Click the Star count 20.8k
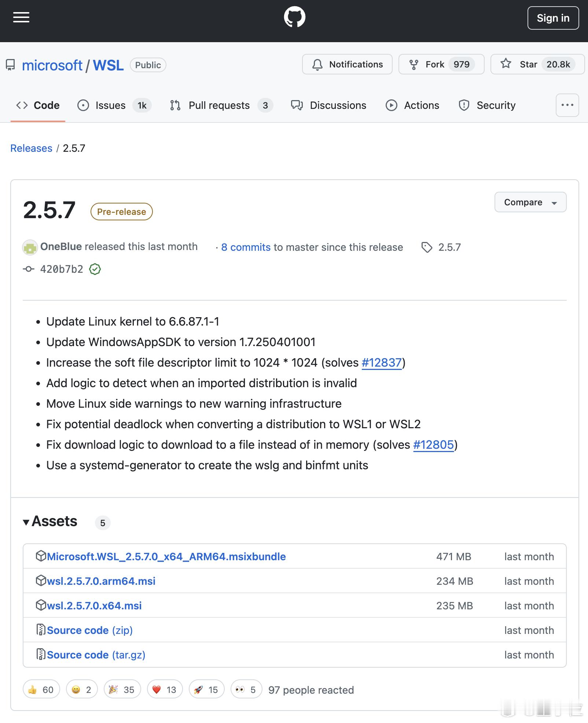 point(558,65)
